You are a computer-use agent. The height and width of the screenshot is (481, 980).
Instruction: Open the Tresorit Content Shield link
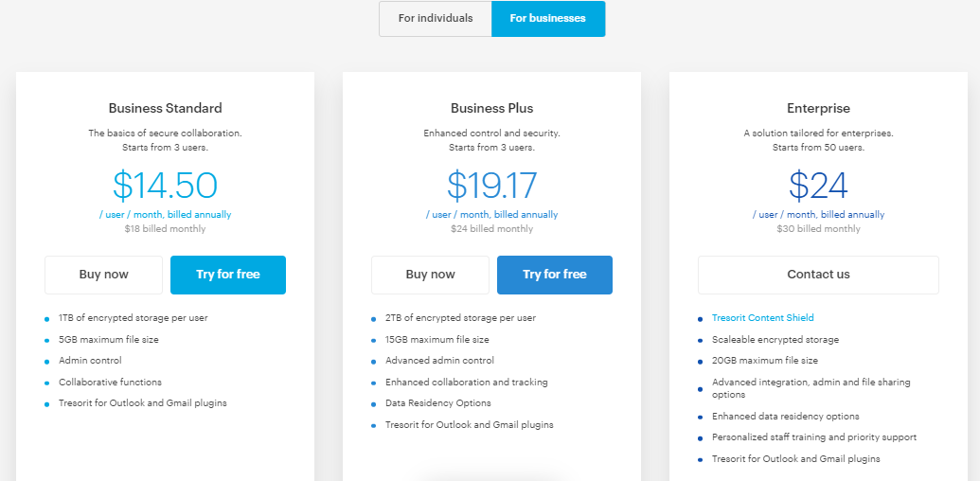(762, 318)
